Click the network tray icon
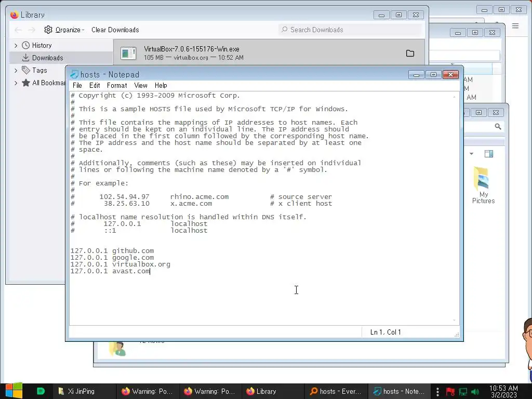 pos(463,392)
